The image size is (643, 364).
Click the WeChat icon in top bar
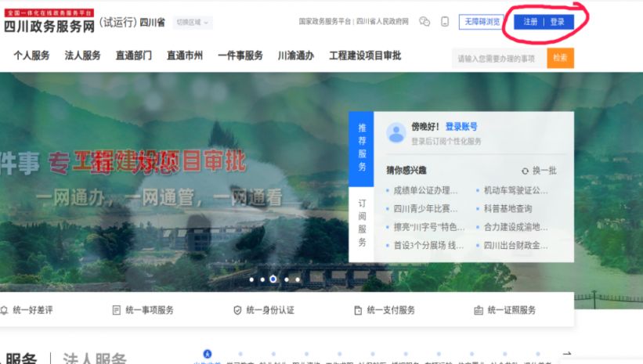pyautogui.click(x=424, y=21)
